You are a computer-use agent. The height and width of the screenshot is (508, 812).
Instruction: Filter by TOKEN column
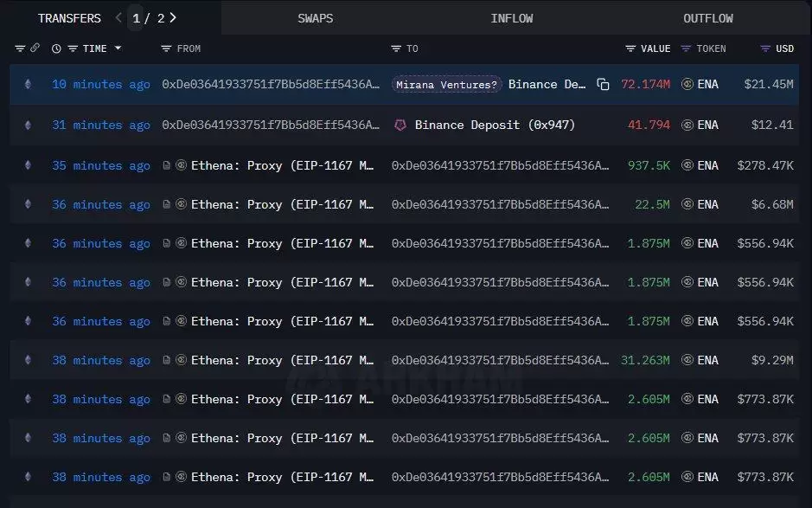point(686,48)
